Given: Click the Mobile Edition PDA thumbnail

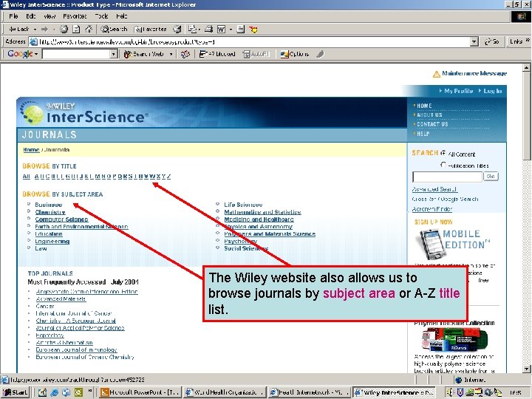Looking at the screenshot, I should pyautogui.click(x=432, y=244).
